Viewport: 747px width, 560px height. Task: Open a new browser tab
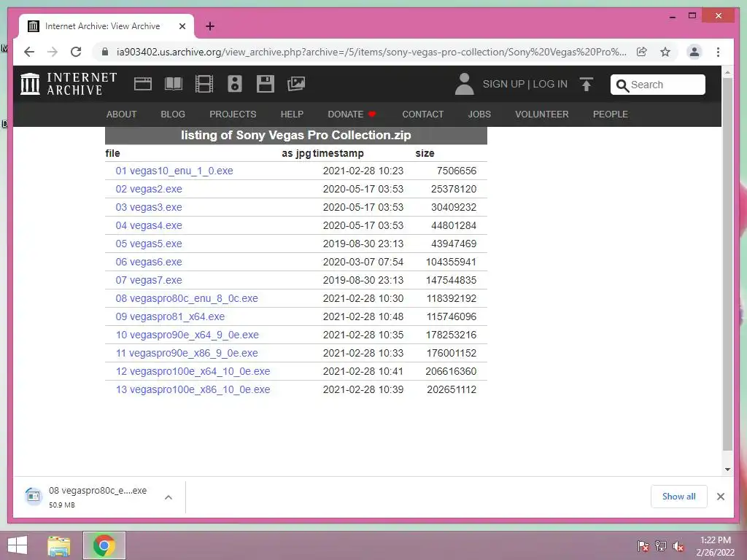pos(210,26)
